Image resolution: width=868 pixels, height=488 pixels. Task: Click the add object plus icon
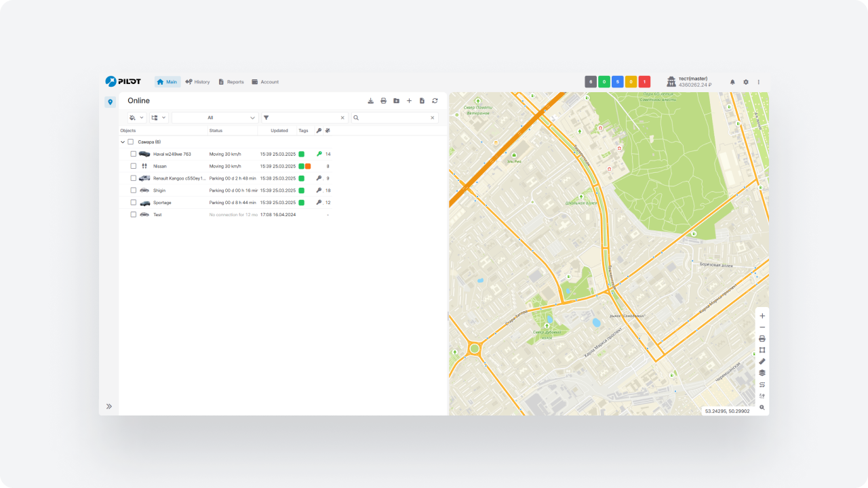click(409, 101)
